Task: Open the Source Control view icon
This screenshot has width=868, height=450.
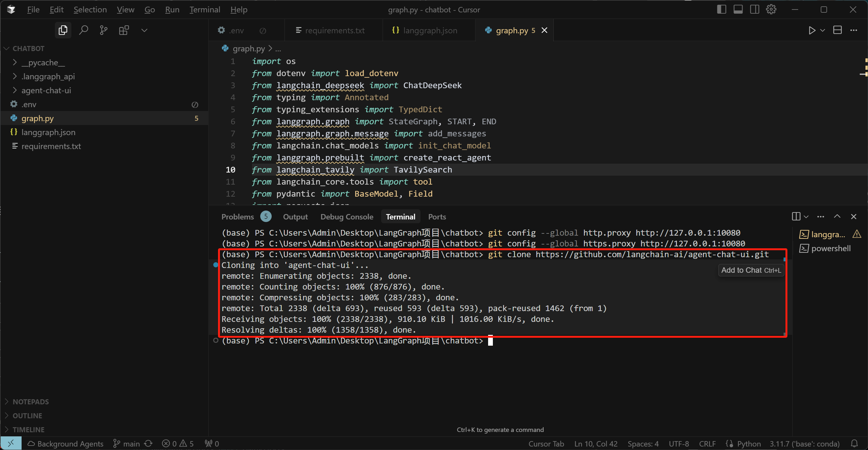Action: (x=103, y=30)
